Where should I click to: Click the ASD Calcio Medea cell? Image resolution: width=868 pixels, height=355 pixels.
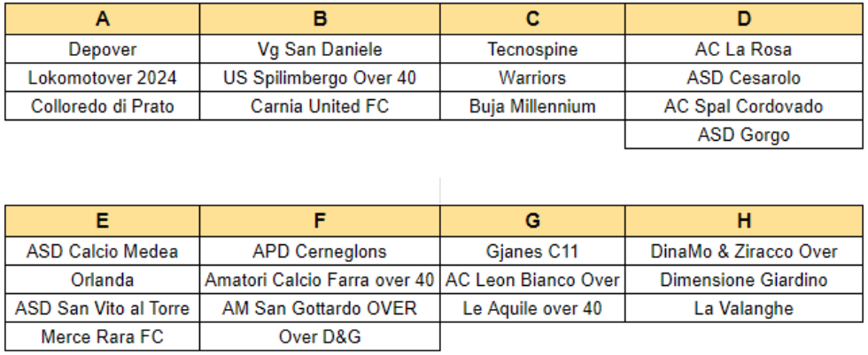click(x=103, y=251)
